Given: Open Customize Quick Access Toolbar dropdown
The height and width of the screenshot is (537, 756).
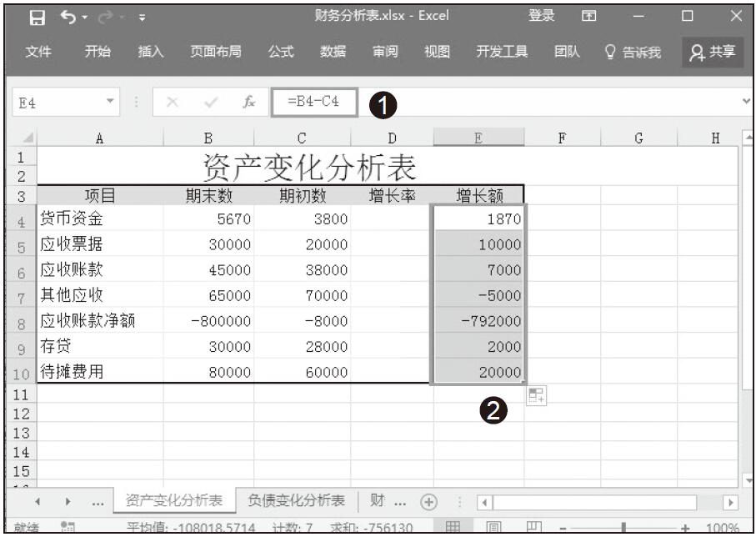Looking at the screenshot, I should pos(142,16).
